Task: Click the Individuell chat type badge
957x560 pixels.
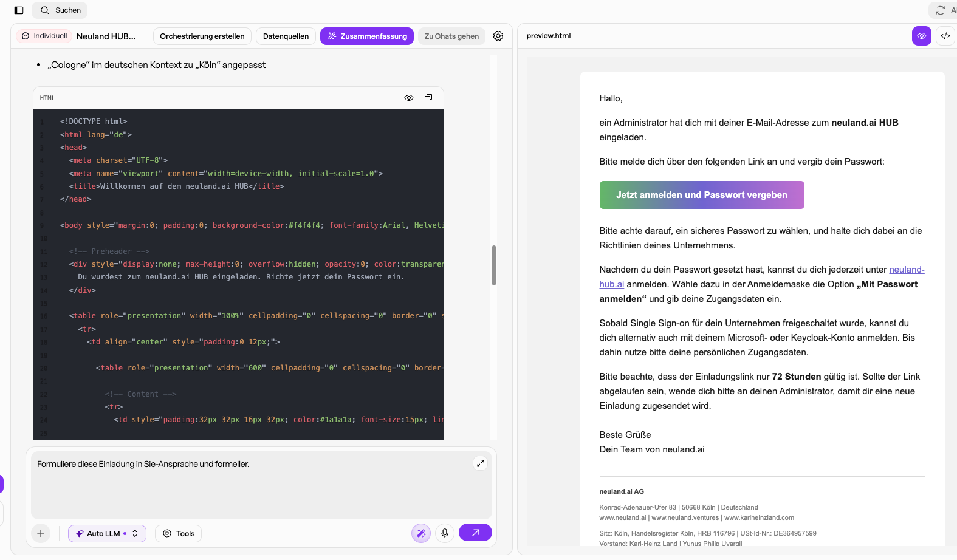Action: (44, 36)
